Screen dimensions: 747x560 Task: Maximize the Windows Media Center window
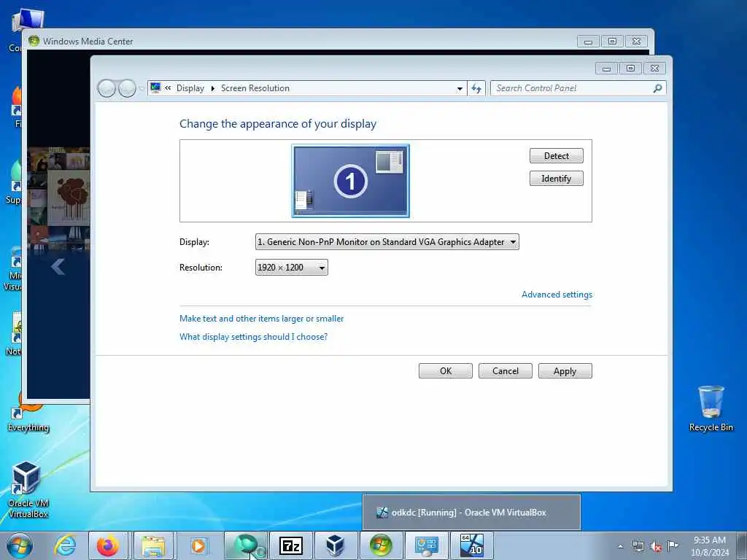coord(612,42)
